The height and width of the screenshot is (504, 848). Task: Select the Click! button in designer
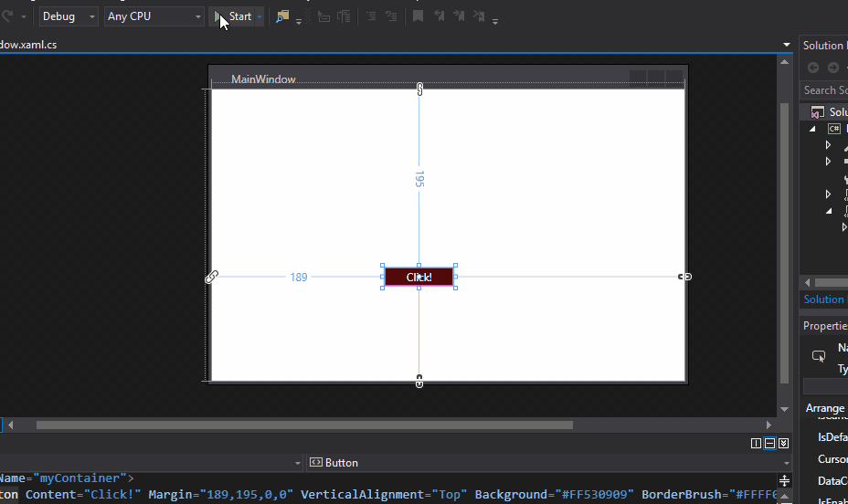pos(419,278)
